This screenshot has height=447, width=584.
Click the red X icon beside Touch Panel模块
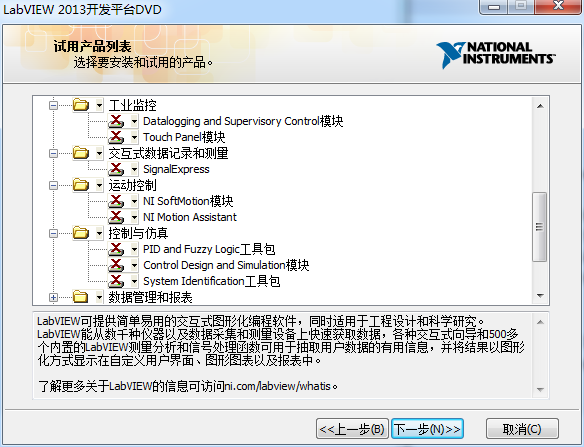(116, 137)
